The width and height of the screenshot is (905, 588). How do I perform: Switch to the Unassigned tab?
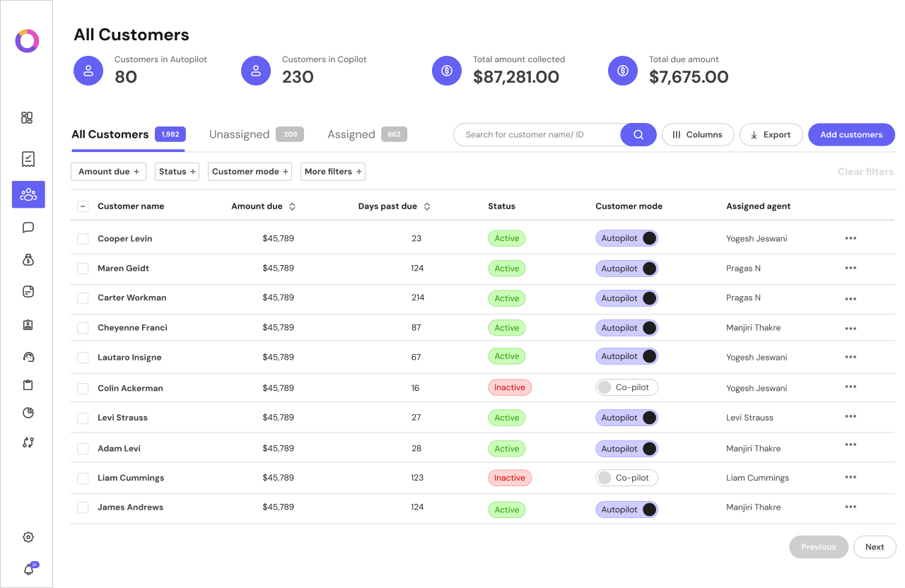coord(240,134)
